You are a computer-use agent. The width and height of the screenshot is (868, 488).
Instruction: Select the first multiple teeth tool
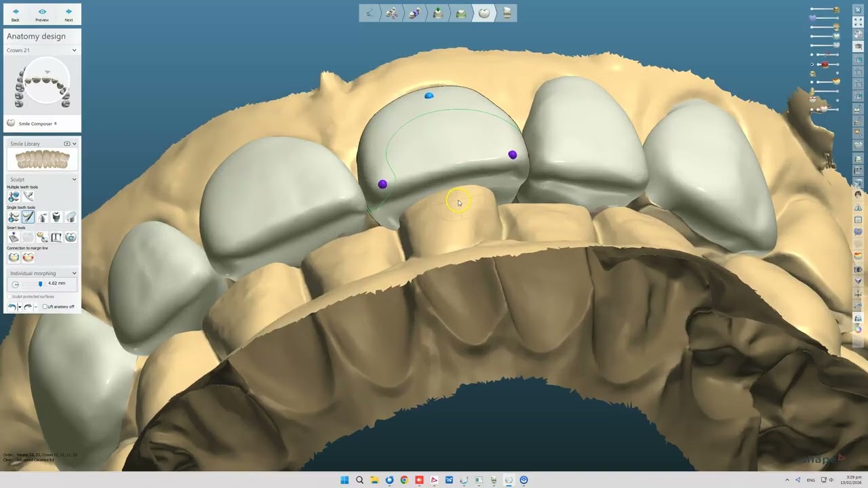(x=14, y=197)
